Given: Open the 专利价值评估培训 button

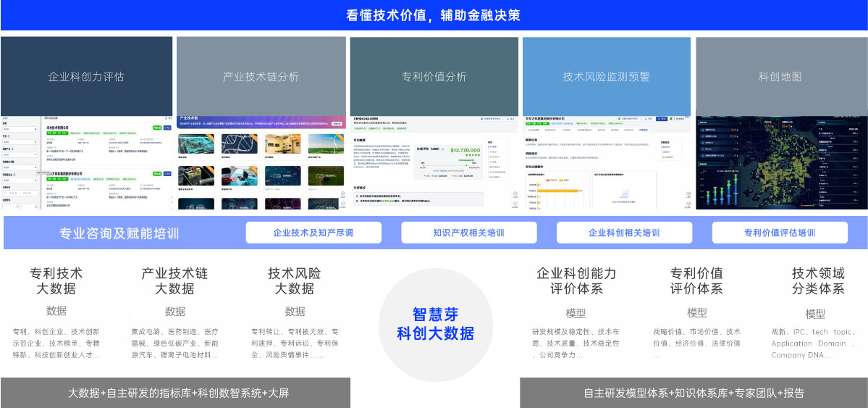Looking at the screenshot, I should click(x=780, y=233).
